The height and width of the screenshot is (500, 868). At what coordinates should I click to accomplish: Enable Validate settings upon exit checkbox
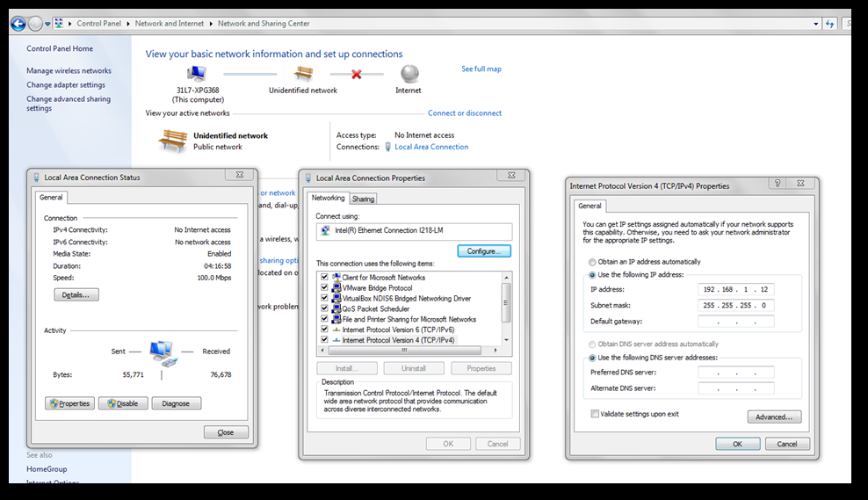[595, 414]
